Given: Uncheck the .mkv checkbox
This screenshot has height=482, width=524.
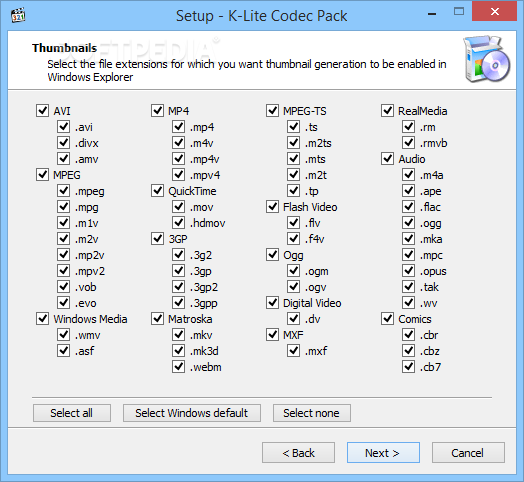Looking at the screenshot, I should pos(178,335).
